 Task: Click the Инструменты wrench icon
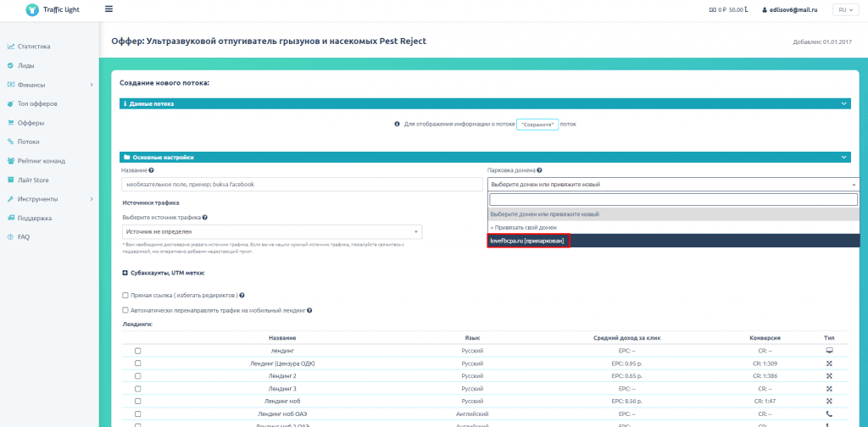tap(10, 198)
